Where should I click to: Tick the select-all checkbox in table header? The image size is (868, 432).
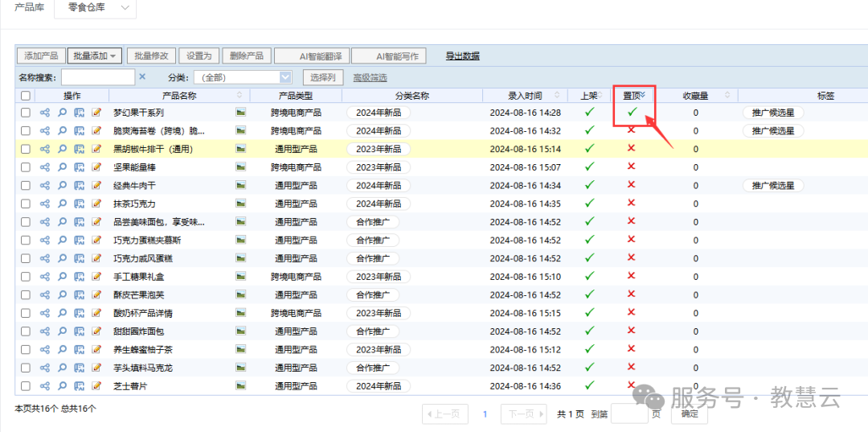click(26, 96)
